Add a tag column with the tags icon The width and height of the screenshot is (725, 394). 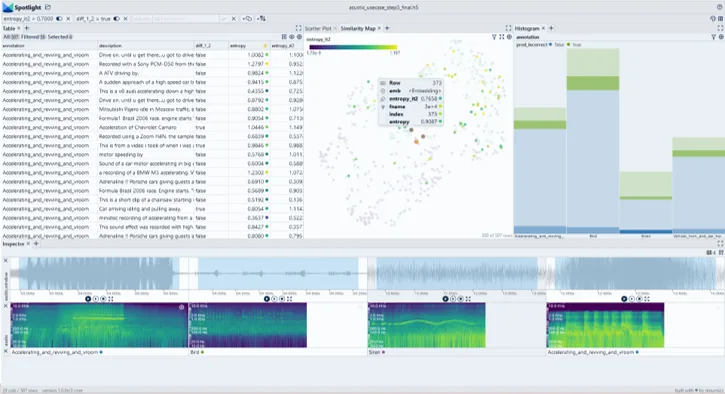pyautogui.click(x=262, y=19)
